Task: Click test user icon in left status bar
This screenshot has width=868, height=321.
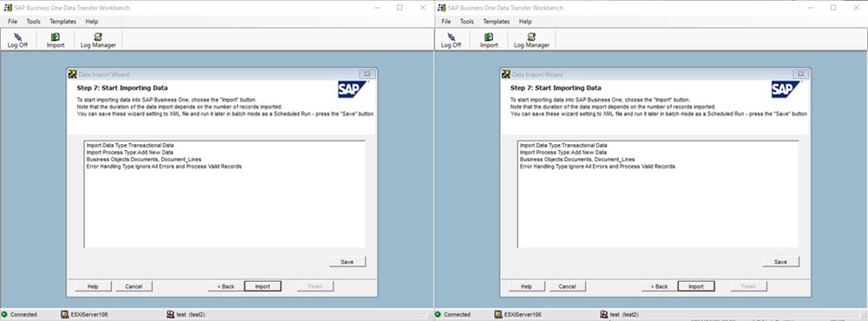Action: pyautogui.click(x=170, y=314)
